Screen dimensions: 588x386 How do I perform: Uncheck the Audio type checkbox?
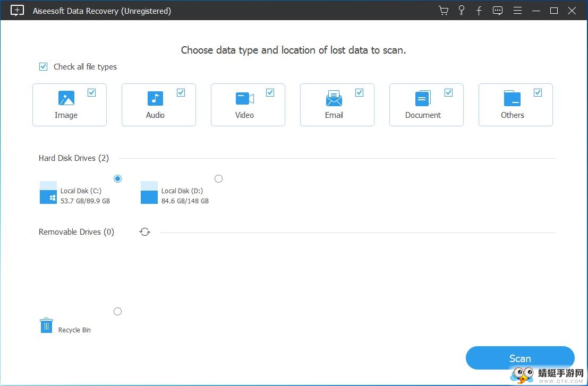coord(181,92)
